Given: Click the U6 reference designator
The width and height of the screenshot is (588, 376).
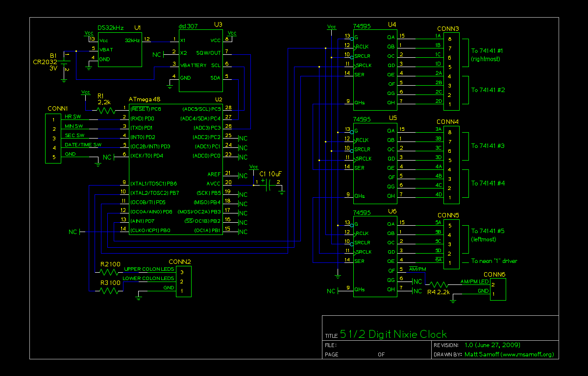Looking at the screenshot, I should 392,211.
